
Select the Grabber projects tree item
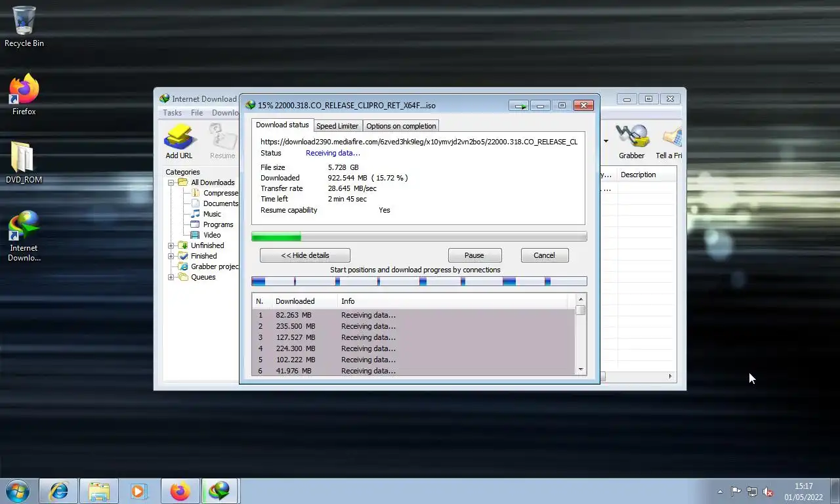click(208, 266)
